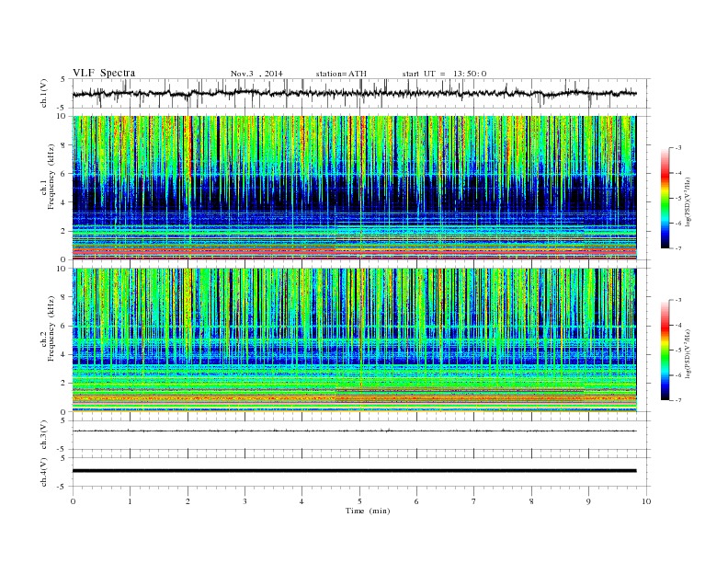Click the '6' kHz tick on ch.2 axis
This screenshot has height=563, width=728.
click(x=63, y=326)
